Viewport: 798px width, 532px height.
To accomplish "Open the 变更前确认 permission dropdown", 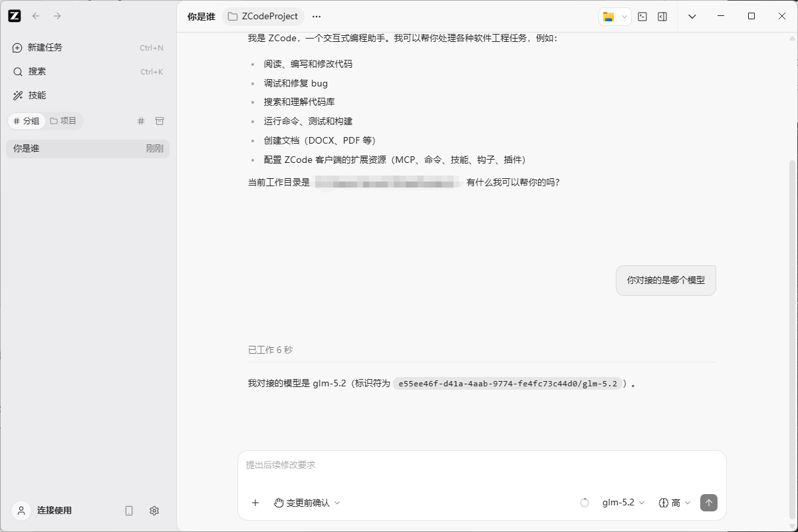I will click(307, 503).
